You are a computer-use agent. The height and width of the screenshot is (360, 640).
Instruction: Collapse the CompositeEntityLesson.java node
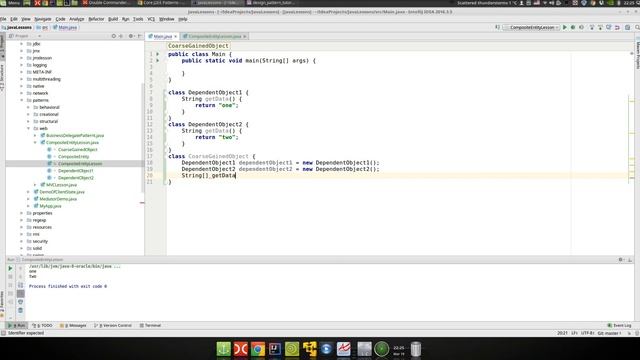click(35, 142)
